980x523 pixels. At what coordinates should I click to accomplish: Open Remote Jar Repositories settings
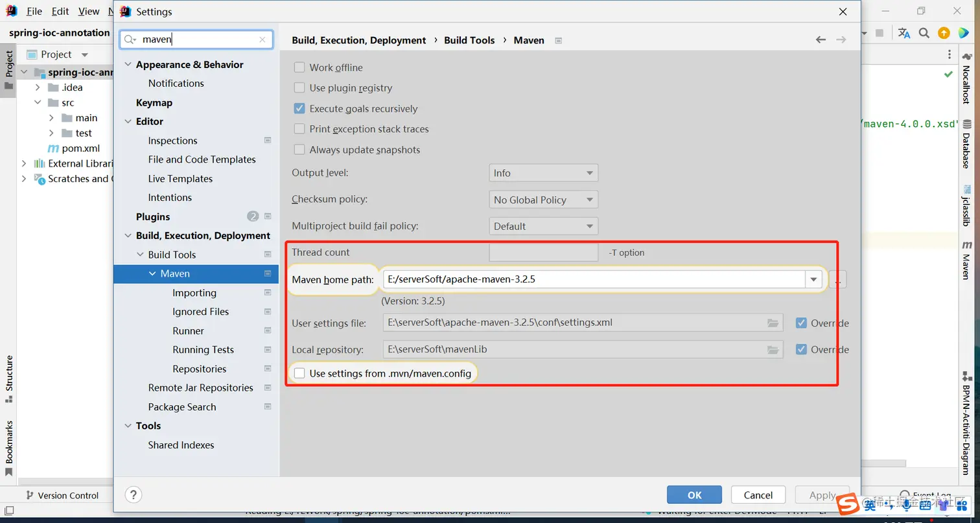(200, 388)
